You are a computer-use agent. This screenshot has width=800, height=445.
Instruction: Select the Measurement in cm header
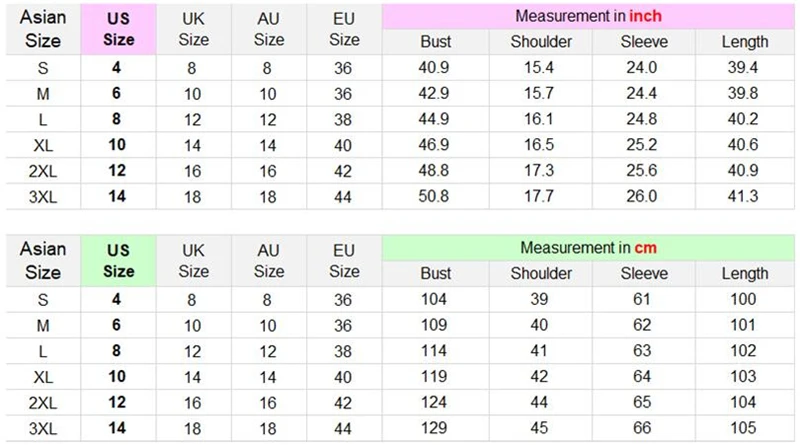pyautogui.click(x=588, y=248)
